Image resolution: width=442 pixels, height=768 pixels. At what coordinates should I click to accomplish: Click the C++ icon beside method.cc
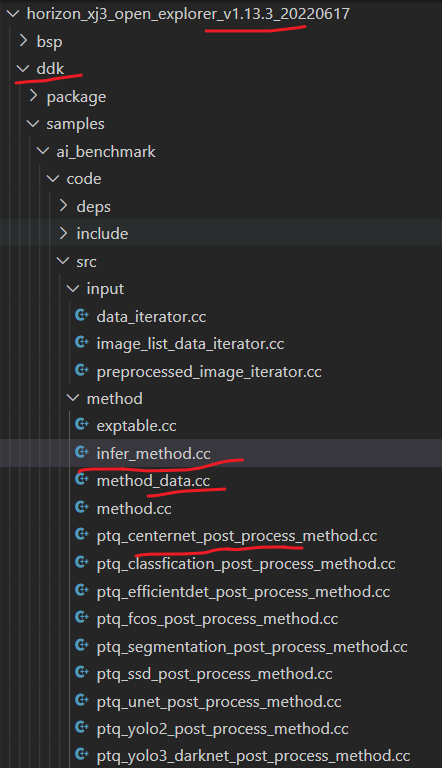point(82,507)
